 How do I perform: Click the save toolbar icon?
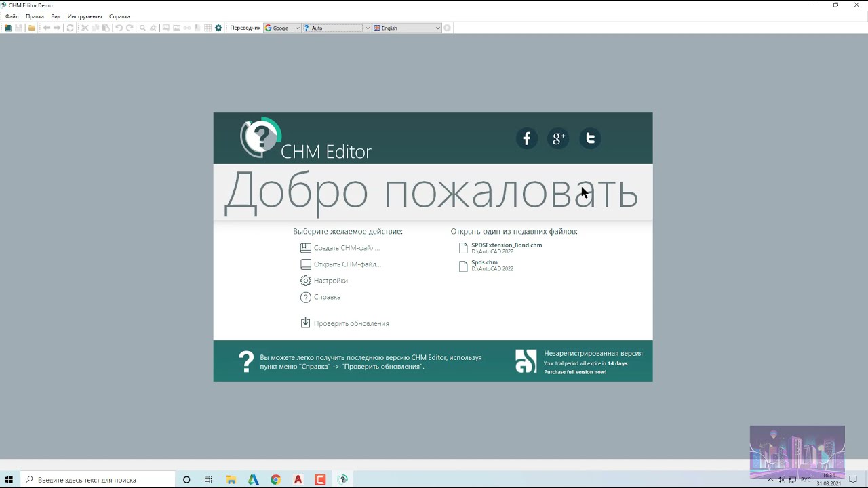click(18, 28)
